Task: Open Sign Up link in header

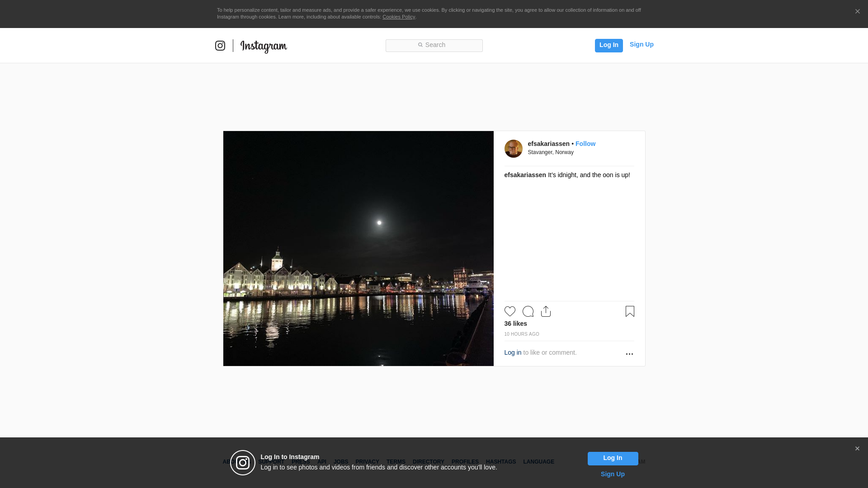Action: [642, 45]
